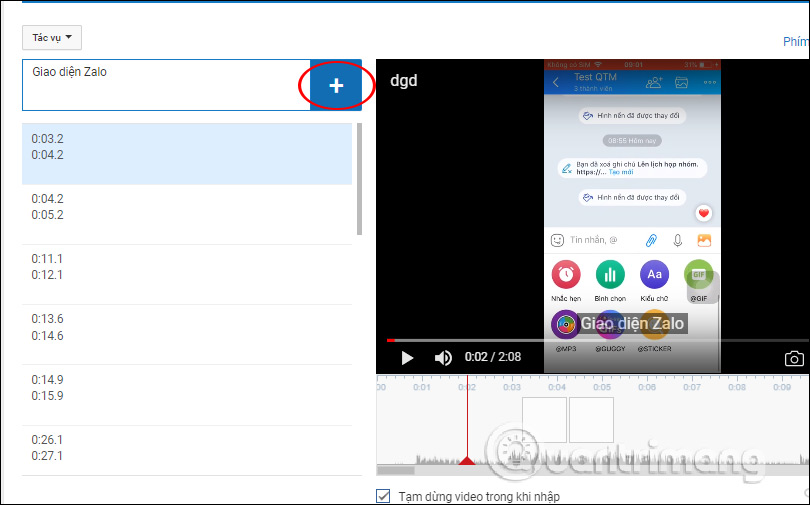Select the subtitle row 0:04.2 to 0:05.2

pyautogui.click(x=187, y=214)
